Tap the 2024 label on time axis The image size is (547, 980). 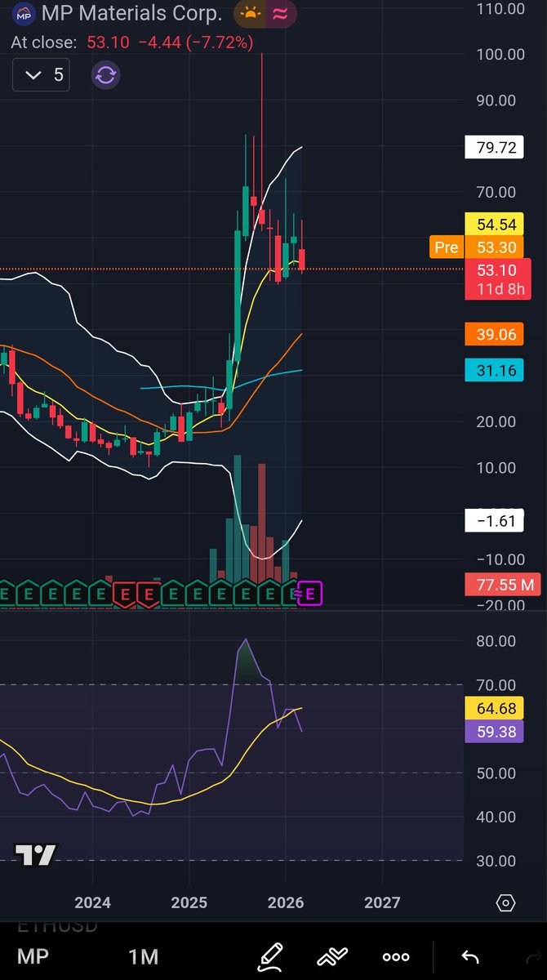tap(92, 902)
